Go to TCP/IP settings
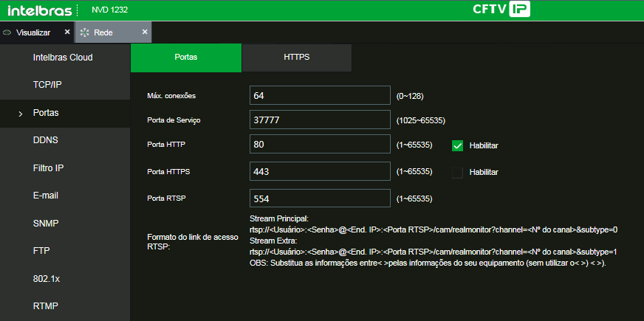The image size is (644, 321). [47, 85]
